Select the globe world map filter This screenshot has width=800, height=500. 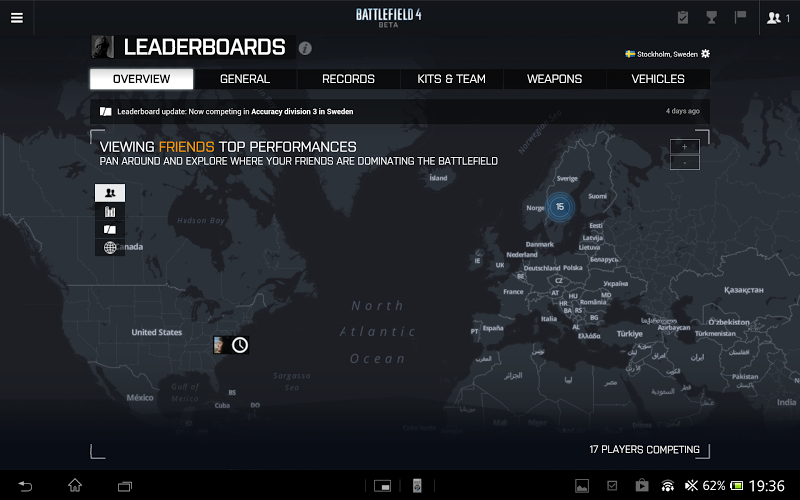110,247
